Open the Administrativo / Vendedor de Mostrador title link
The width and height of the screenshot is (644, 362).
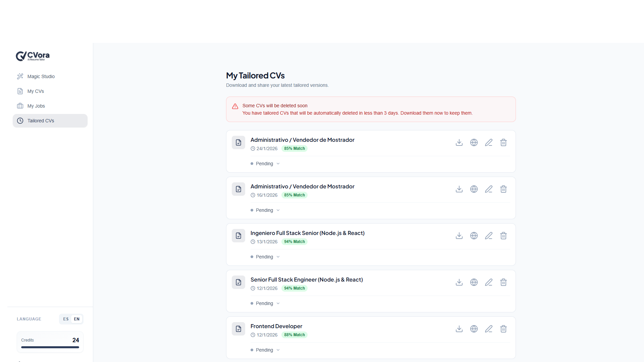302,140
